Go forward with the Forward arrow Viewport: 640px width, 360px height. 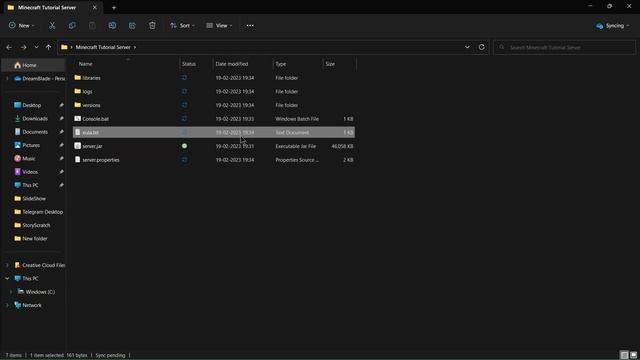(23, 47)
